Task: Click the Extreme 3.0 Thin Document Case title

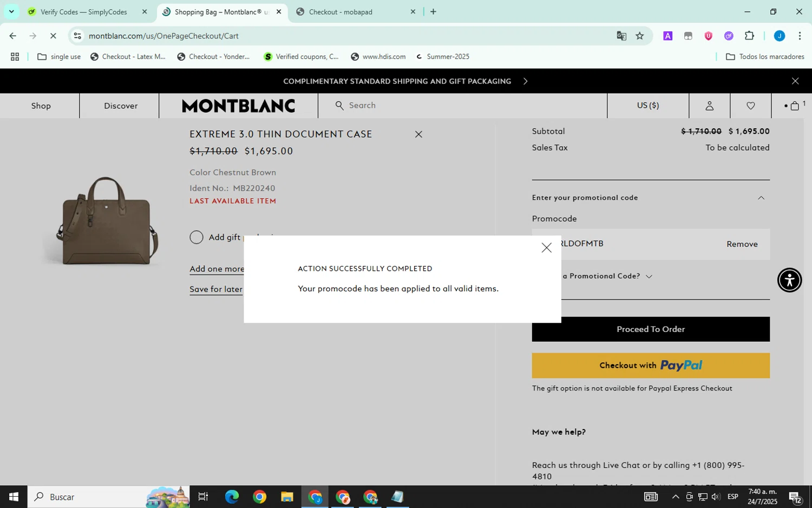Action: [x=280, y=134]
